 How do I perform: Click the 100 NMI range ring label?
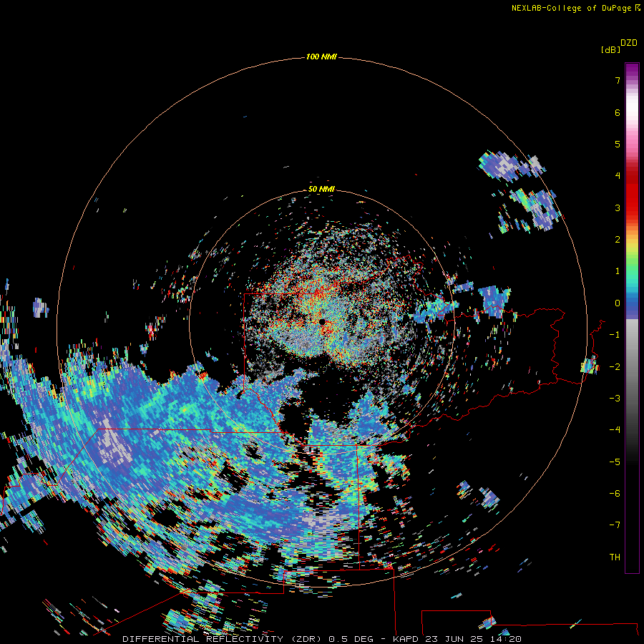click(321, 57)
